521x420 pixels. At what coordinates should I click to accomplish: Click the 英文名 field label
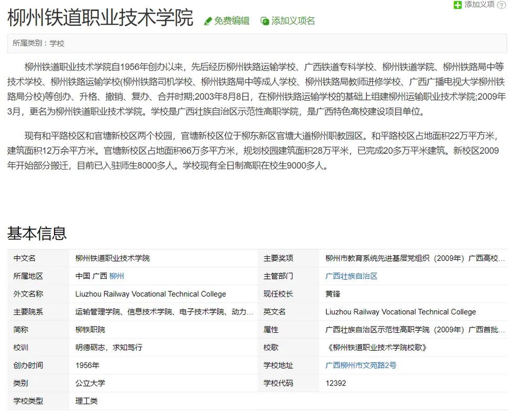(x=274, y=312)
